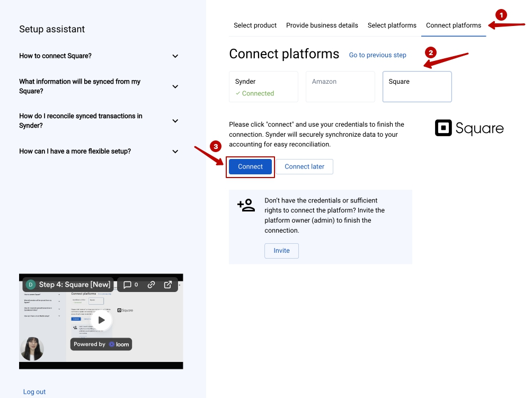Viewport: 532px width, 398px height.
Task: Open the Provide business details tab
Action: [322, 25]
